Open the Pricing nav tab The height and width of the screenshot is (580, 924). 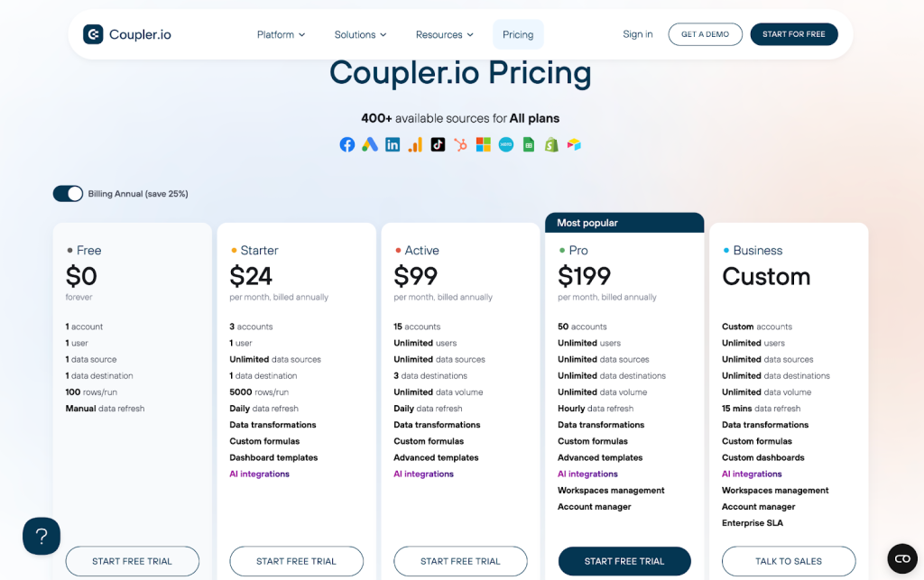point(518,34)
